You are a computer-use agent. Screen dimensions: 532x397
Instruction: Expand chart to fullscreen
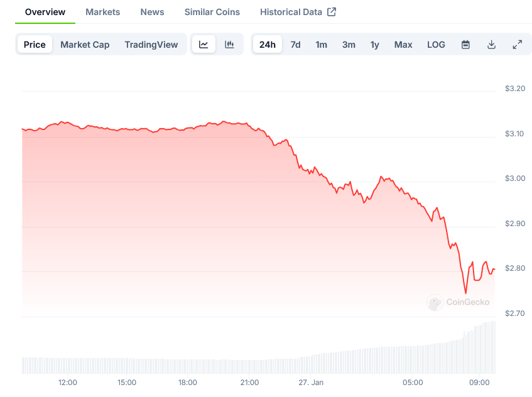[517, 45]
